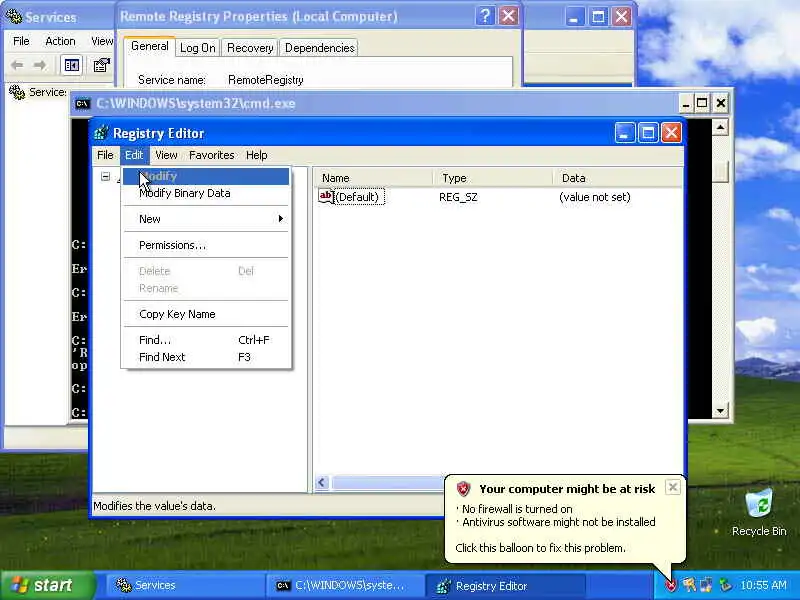Switch to Services taskbar button
The height and width of the screenshot is (600, 800).
point(184,585)
